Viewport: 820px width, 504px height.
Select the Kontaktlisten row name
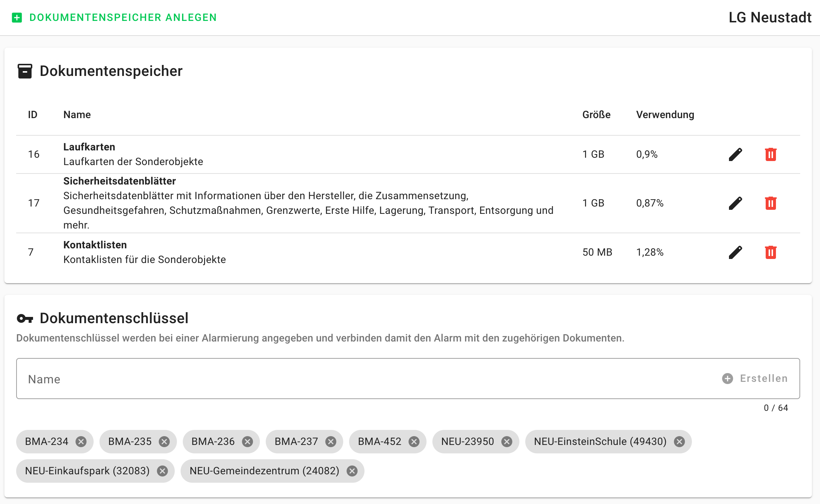pos(95,245)
